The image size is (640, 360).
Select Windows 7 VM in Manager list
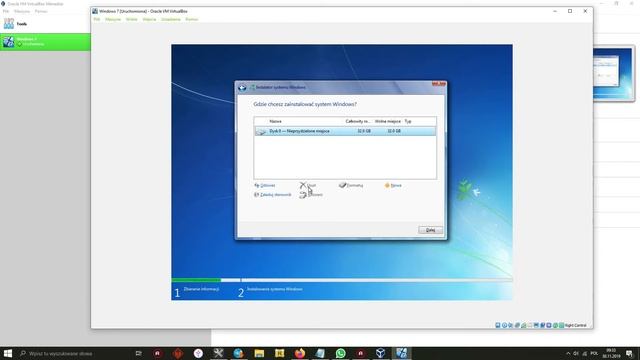point(45,42)
